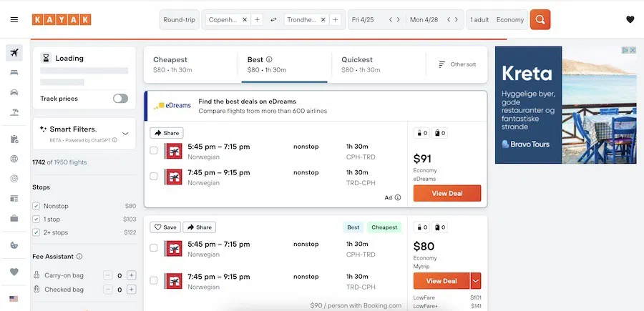644x311 pixels.
Task: Show Best sort info icon
Action: 269,59
